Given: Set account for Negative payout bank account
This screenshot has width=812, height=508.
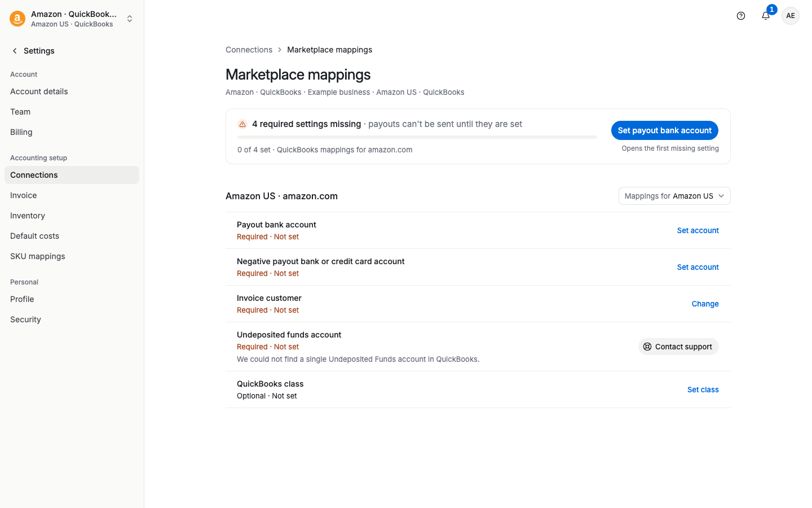Looking at the screenshot, I should [x=698, y=267].
